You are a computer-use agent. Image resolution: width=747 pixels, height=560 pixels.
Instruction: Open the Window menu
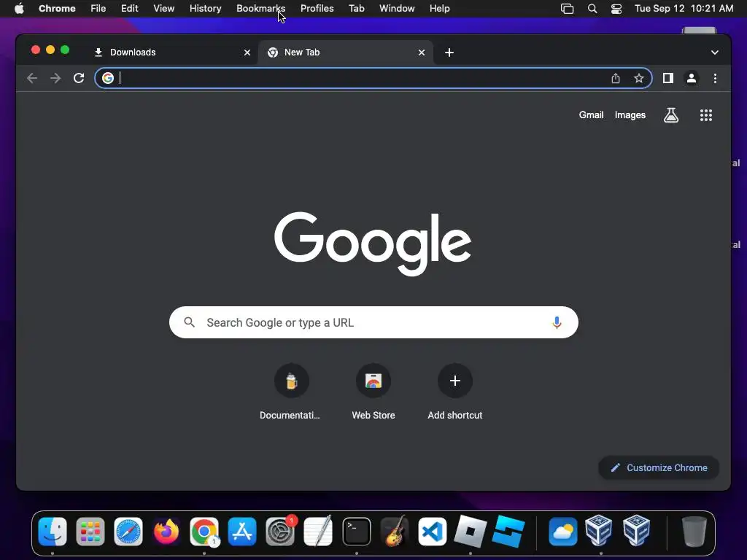[397, 9]
